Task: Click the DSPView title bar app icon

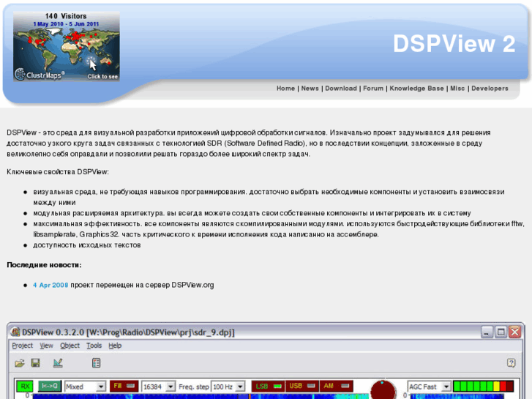Action: point(15,332)
